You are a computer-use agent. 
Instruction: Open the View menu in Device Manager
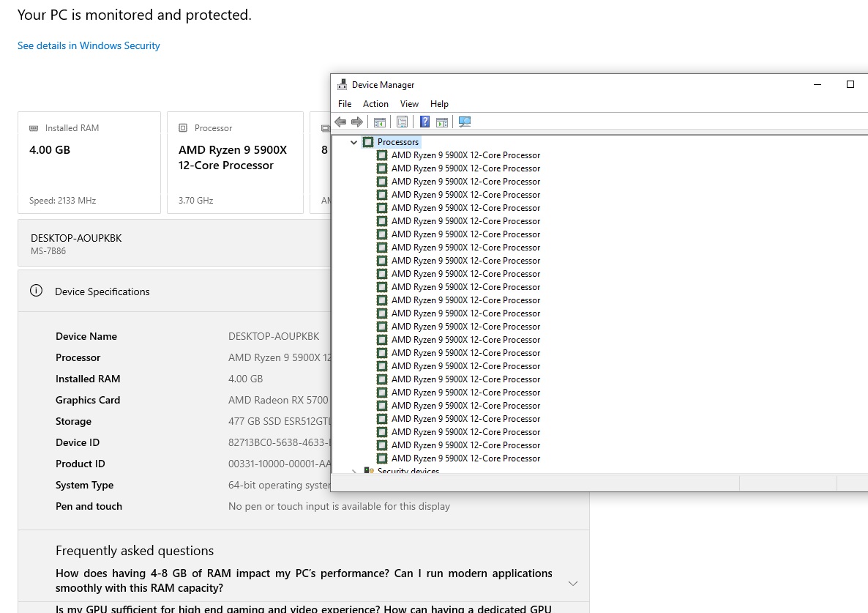pyautogui.click(x=409, y=104)
